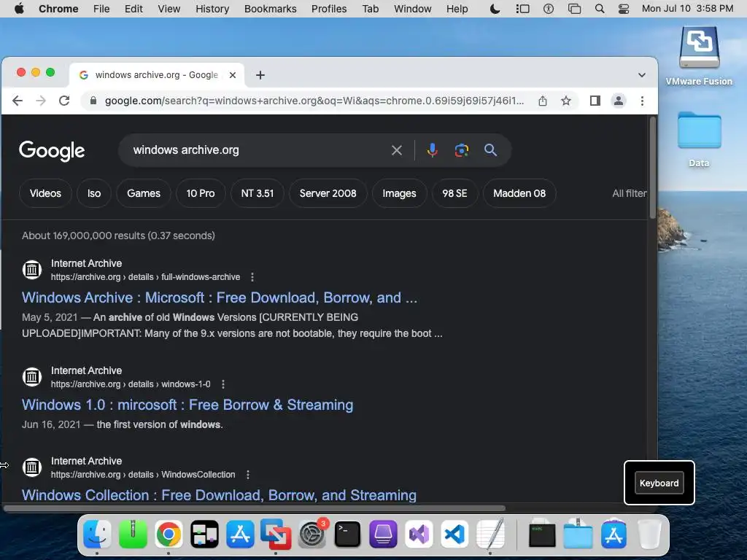Image resolution: width=747 pixels, height=560 pixels.
Task: Click the vertical scrollbar of the page
Action: [652, 168]
